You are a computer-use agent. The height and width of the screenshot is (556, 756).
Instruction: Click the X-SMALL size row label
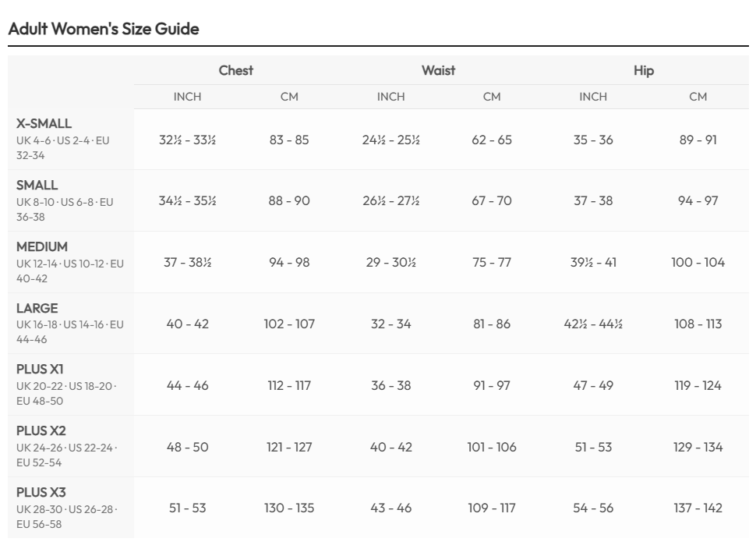coord(44,123)
